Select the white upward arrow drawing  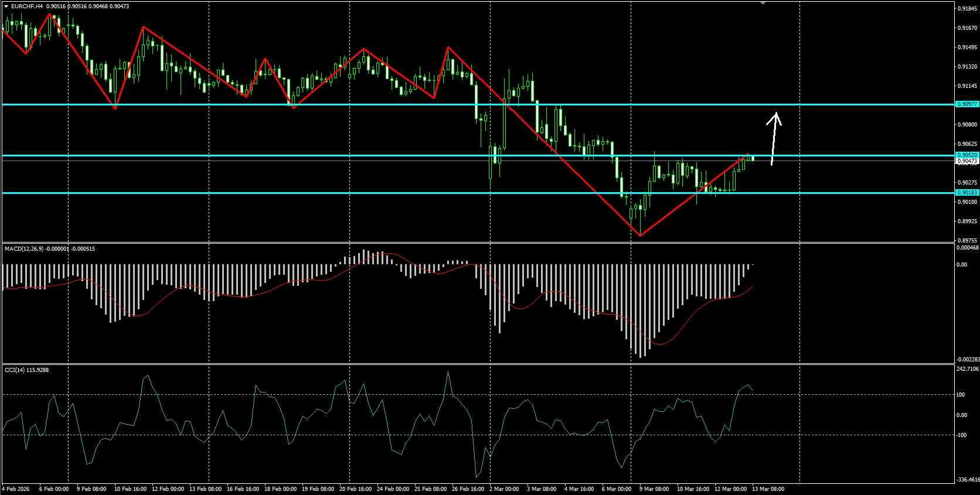774,139
